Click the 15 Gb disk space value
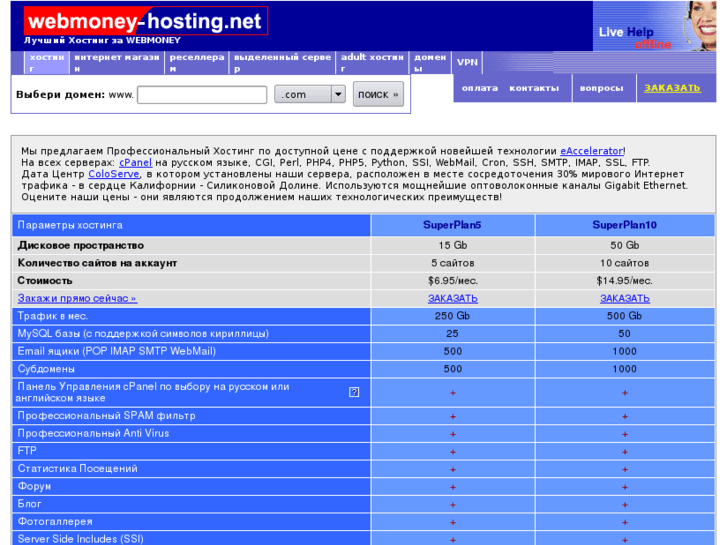The height and width of the screenshot is (545, 727). pyautogui.click(x=453, y=245)
